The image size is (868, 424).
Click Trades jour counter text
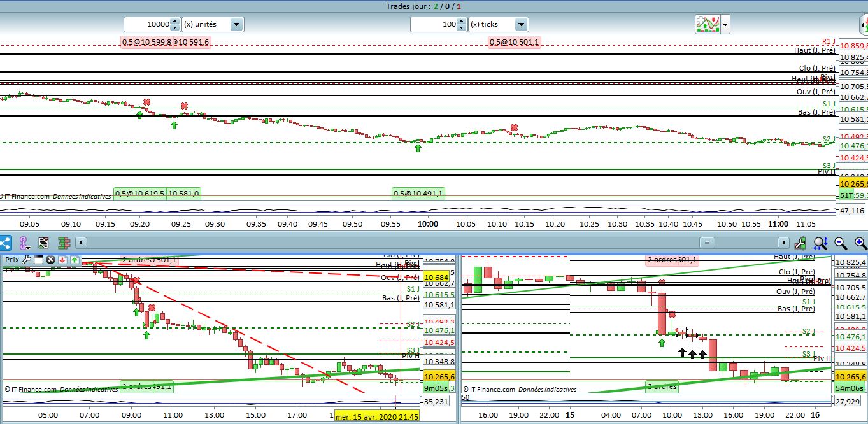click(424, 6)
